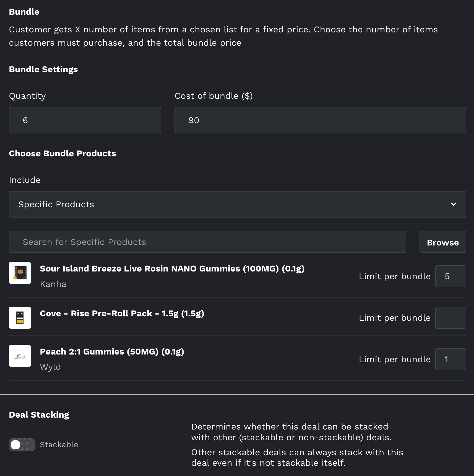This screenshot has width=474, height=476.
Task: Select the Peach 2:1 Gummies title
Action: 112,351
